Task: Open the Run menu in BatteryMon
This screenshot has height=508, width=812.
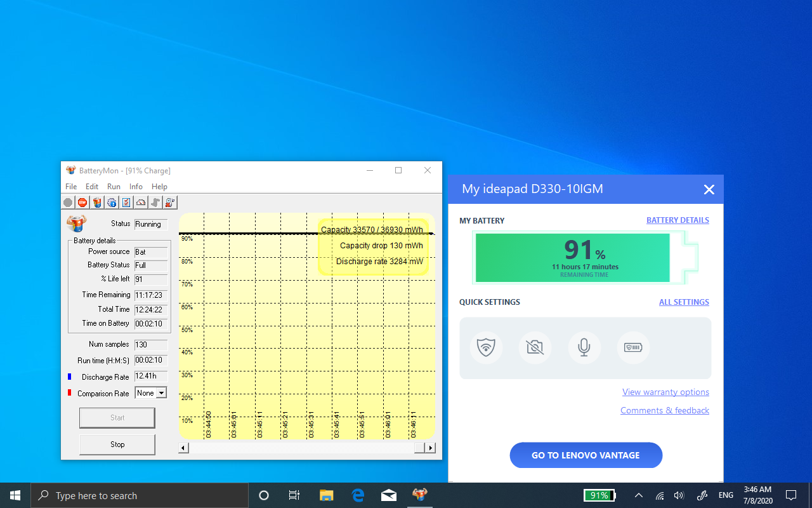Action: tap(114, 187)
